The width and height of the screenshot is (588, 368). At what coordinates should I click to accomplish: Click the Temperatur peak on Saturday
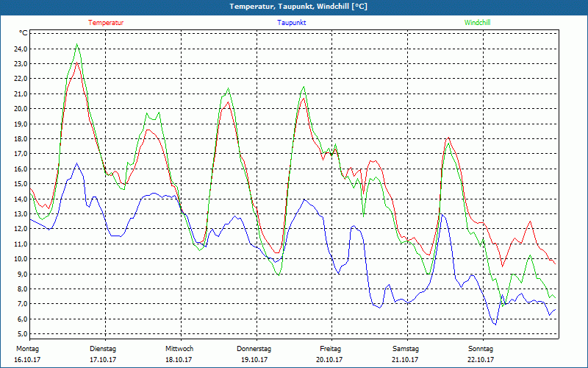click(448, 138)
